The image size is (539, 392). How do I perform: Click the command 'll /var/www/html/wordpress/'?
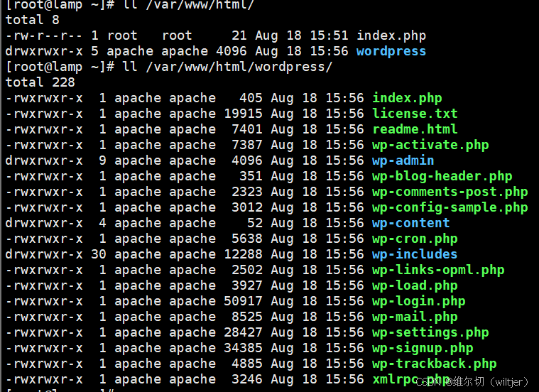(x=227, y=67)
